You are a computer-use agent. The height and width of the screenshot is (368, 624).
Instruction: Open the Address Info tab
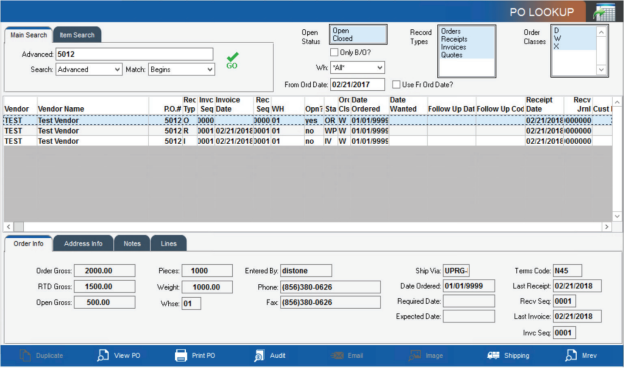coord(83,243)
